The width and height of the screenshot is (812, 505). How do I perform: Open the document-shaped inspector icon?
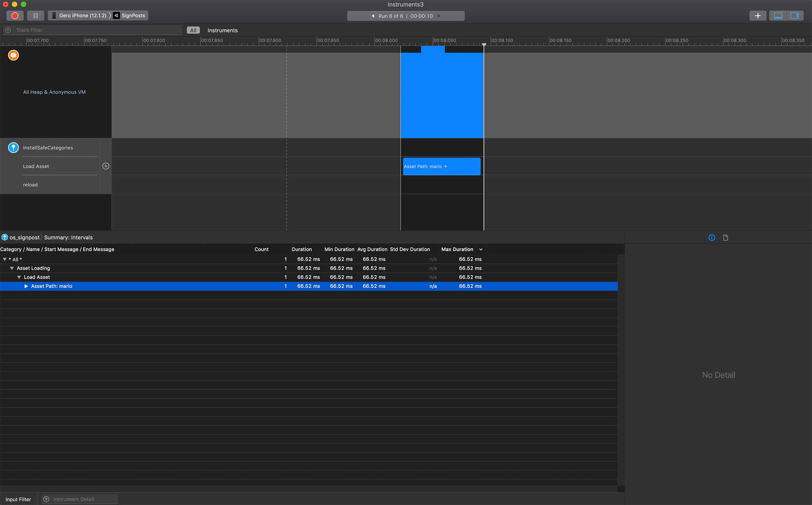point(726,238)
